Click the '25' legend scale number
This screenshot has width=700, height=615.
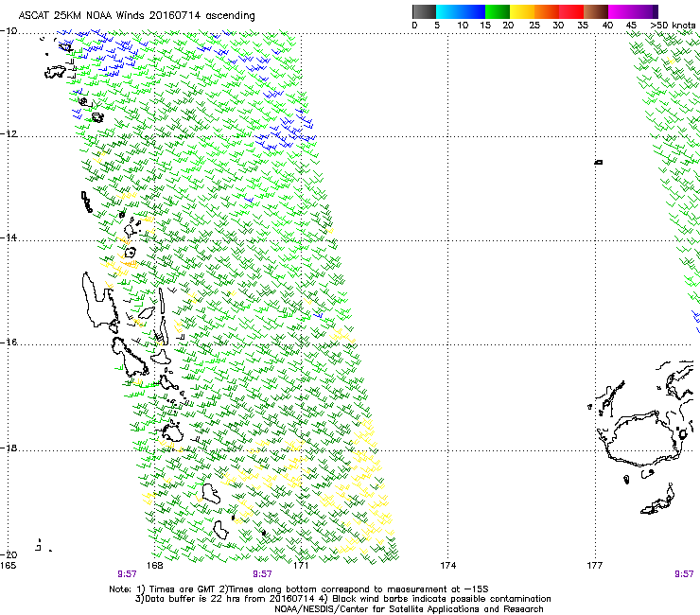pos(534,26)
